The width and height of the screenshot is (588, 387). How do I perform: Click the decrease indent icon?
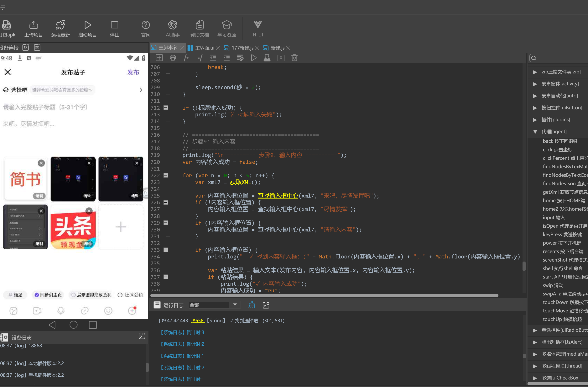[x=213, y=58]
